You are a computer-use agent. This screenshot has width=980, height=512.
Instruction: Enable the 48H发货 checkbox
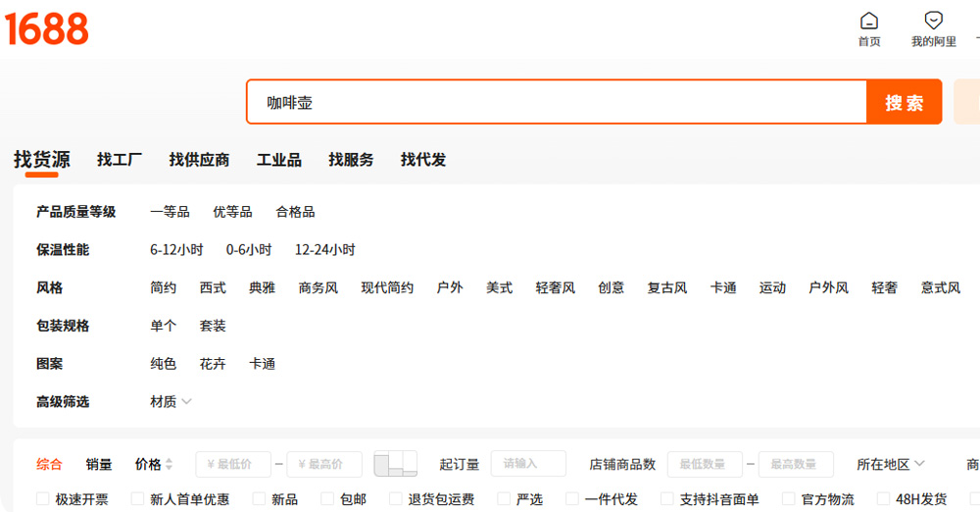pos(883,499)
